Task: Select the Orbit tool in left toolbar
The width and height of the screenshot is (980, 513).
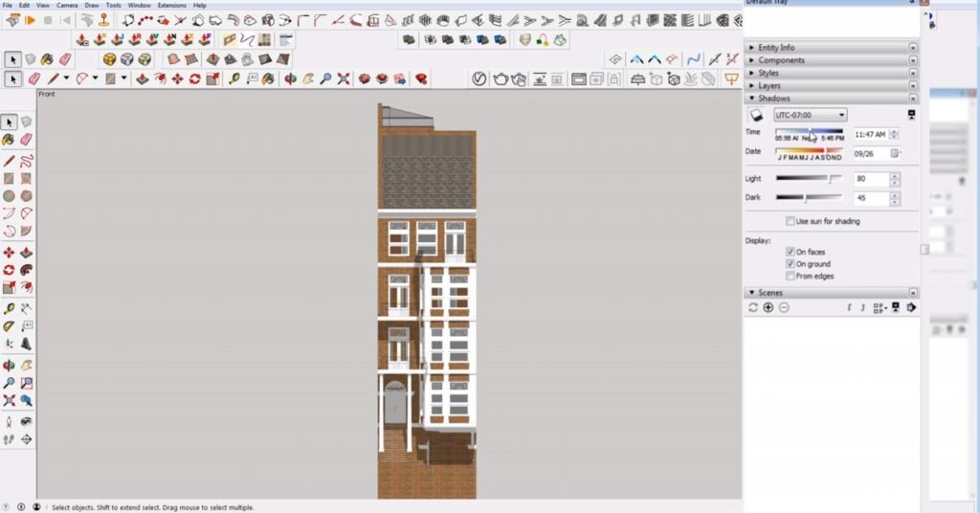Action: (x=9, y=366)
